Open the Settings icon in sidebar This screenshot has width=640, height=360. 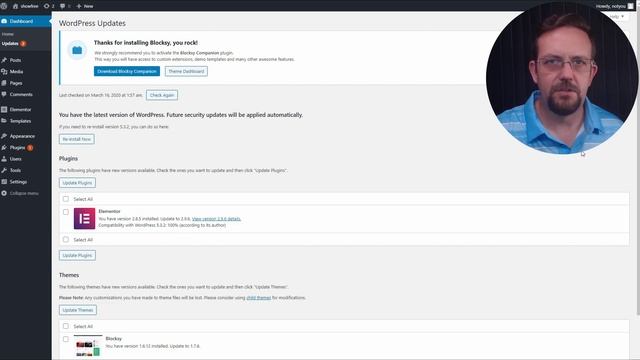pyautogui.click(x=4, y=182)
